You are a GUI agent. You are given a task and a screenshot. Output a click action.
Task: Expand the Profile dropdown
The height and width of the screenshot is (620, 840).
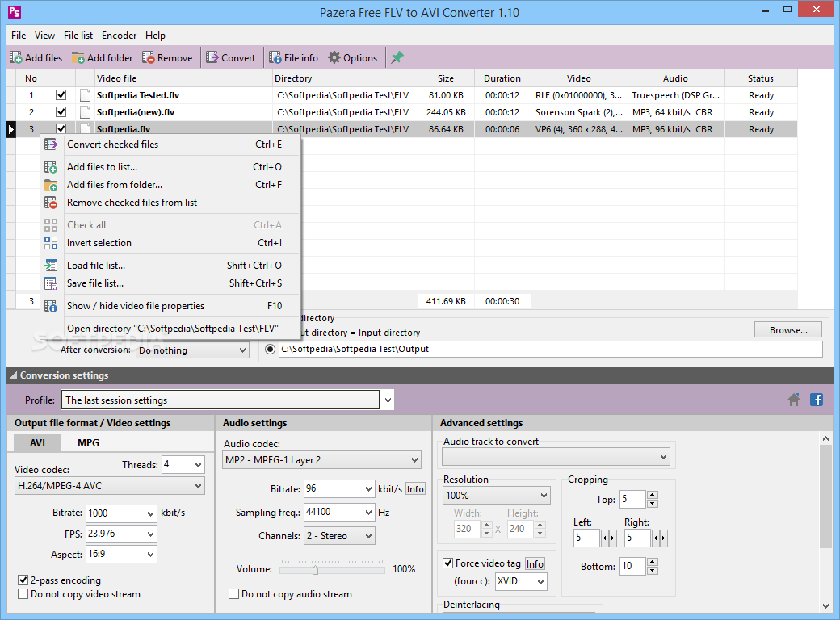click(388, 400)
